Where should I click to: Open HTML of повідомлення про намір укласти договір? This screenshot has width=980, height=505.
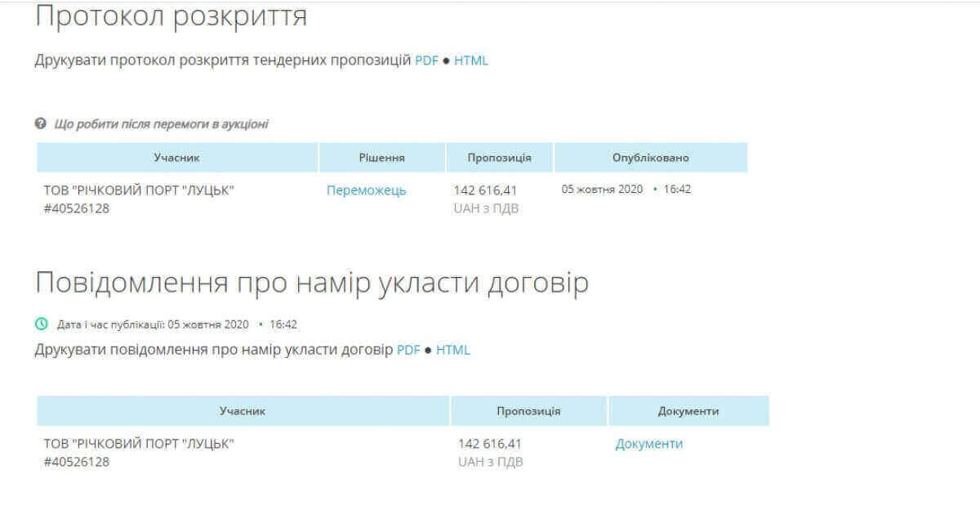(x=453, y=350)
